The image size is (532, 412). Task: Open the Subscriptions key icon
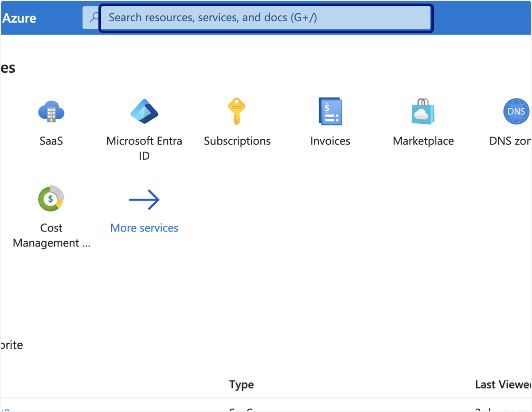click(236, 111)
